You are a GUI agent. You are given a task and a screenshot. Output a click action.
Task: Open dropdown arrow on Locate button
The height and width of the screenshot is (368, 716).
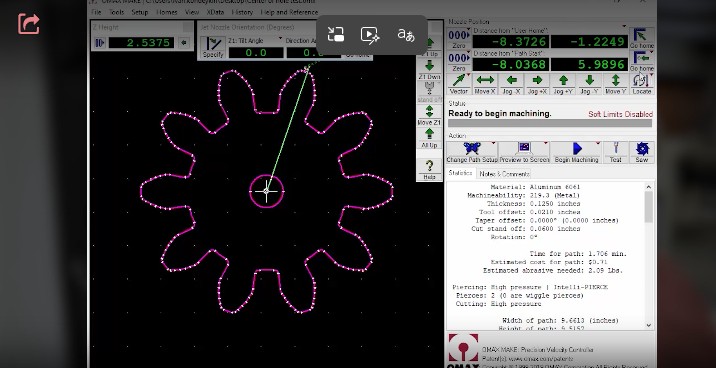pos(651,75)
